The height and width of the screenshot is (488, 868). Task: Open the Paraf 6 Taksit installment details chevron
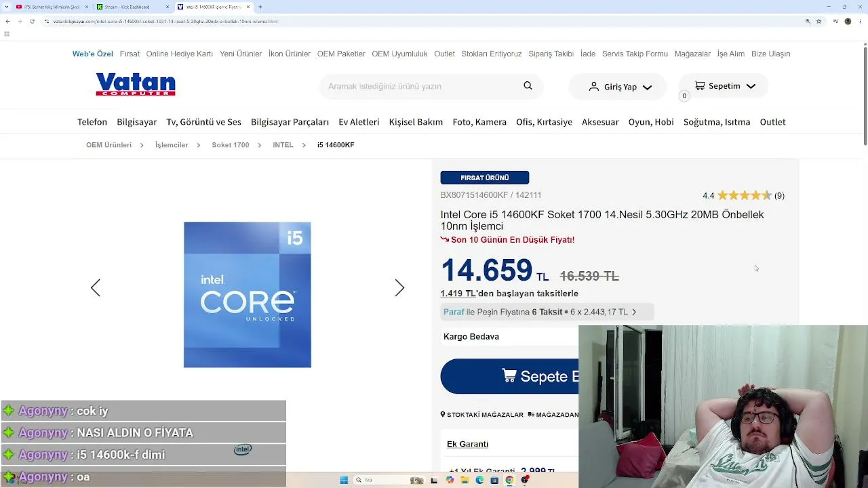(x=634, y=312)
